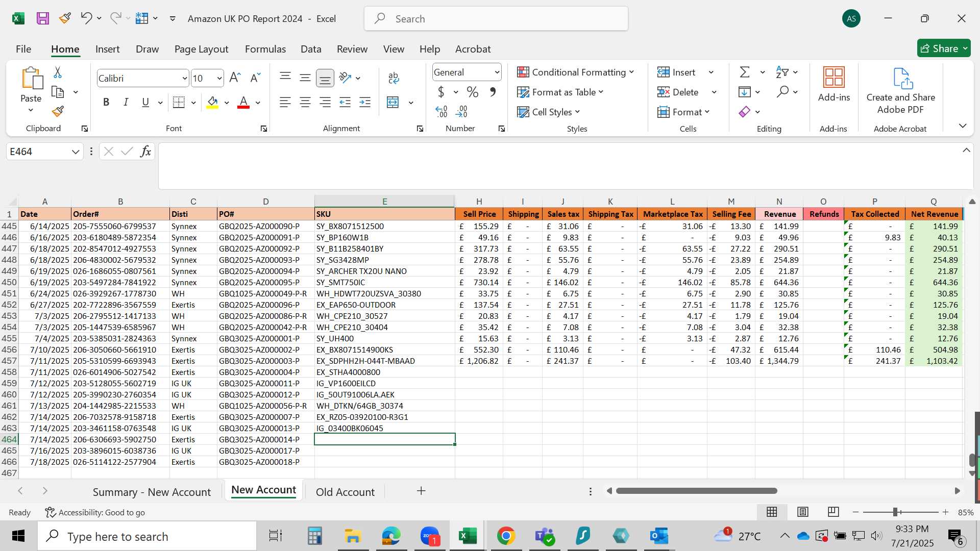
Task: Click the Find and Select magnifier icon
Action: click(x=782, y=92)
